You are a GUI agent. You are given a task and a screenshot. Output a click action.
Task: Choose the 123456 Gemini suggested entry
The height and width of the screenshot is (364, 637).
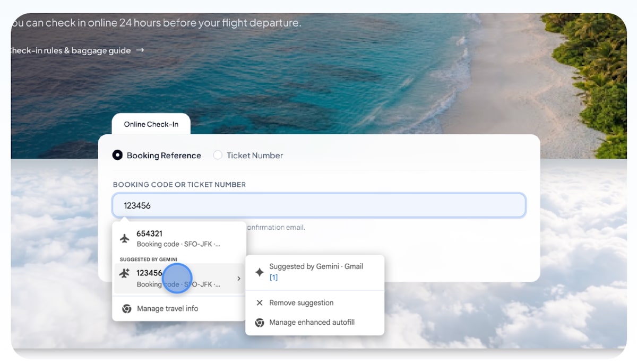[x=179, y=279]
